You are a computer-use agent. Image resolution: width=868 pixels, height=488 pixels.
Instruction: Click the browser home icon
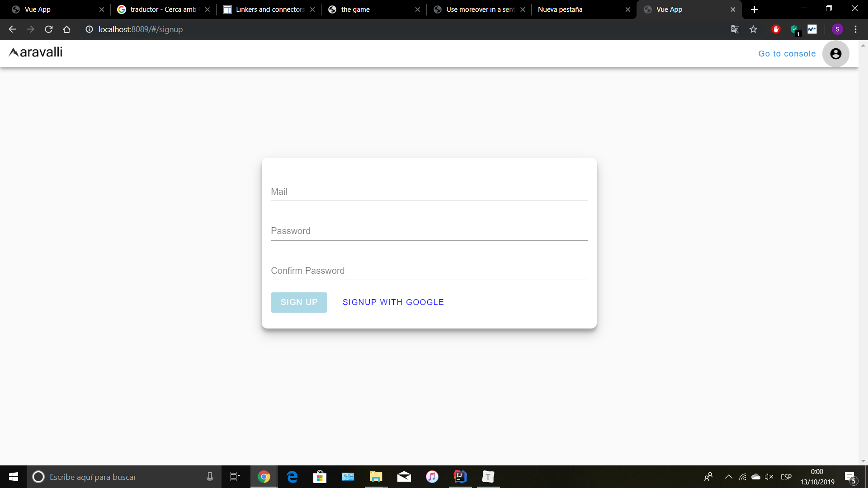pos(67,29)
